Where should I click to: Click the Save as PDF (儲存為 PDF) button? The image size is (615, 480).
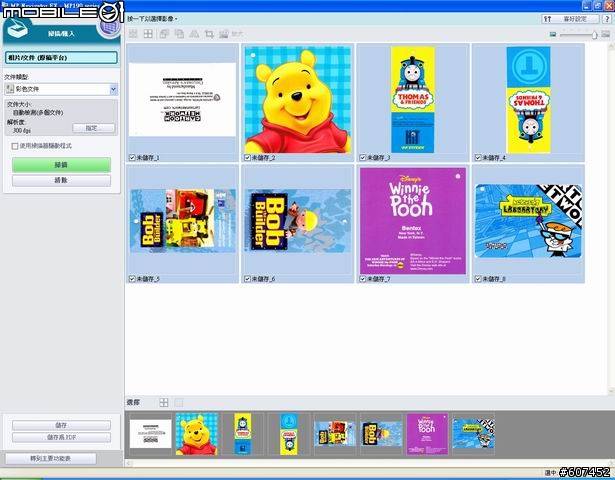(61, 437)
